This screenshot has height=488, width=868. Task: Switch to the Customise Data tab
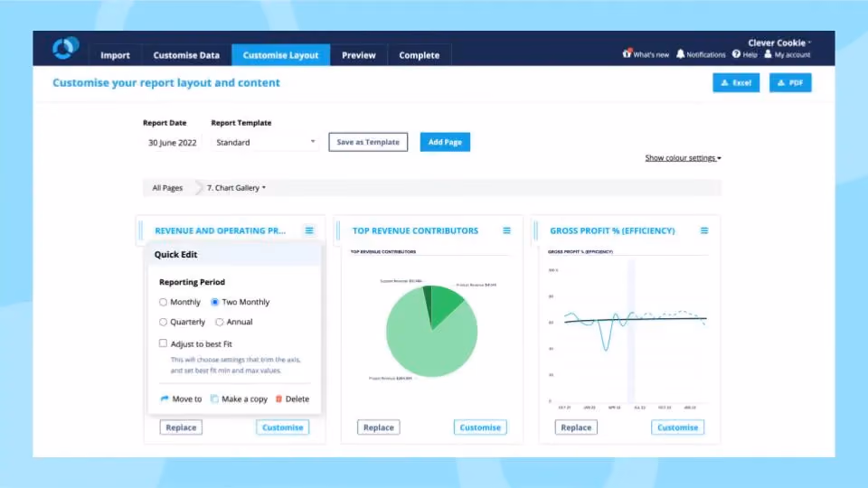186,55
